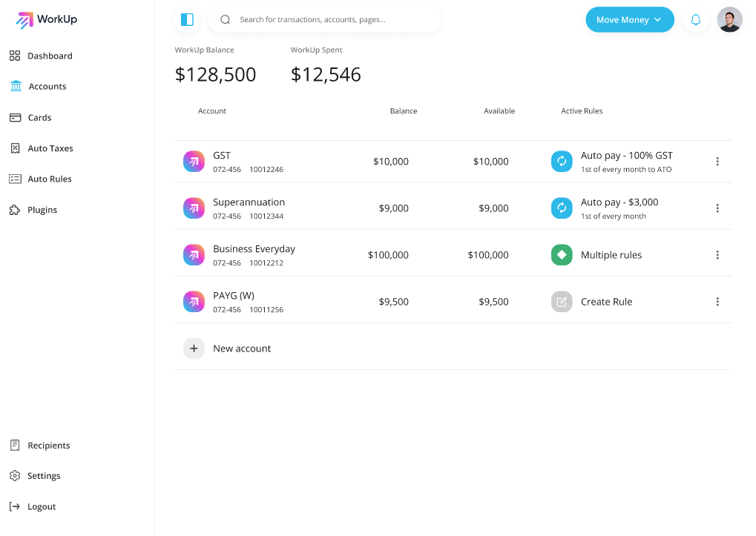
Task: Open the Business Everyday account
Action: tap(254, 249)
